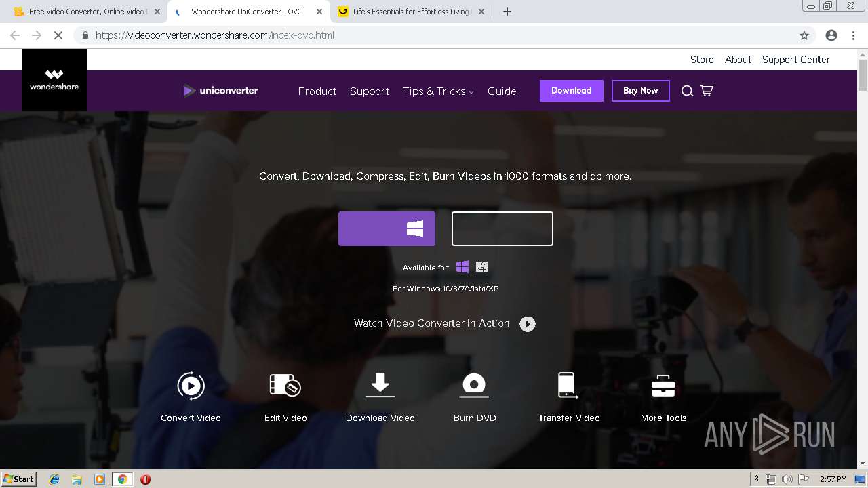Go back to the previous page
Screen dimensions: 868x488
point(15,35)
